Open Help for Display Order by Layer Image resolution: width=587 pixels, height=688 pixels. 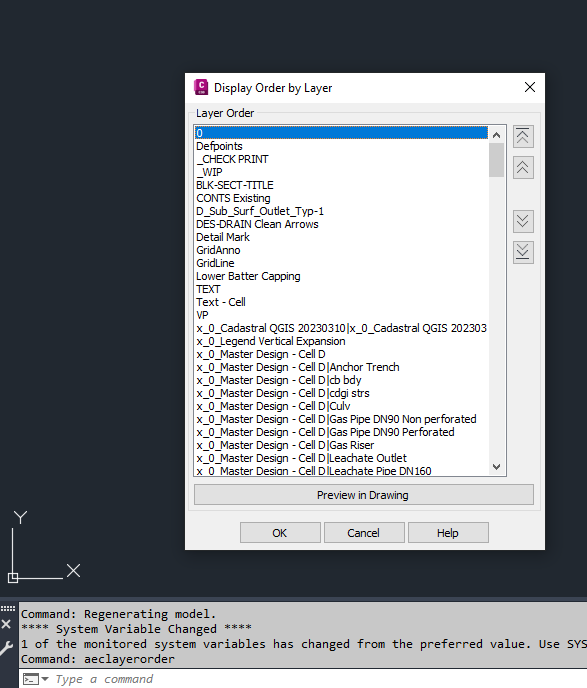pos(448,533)
